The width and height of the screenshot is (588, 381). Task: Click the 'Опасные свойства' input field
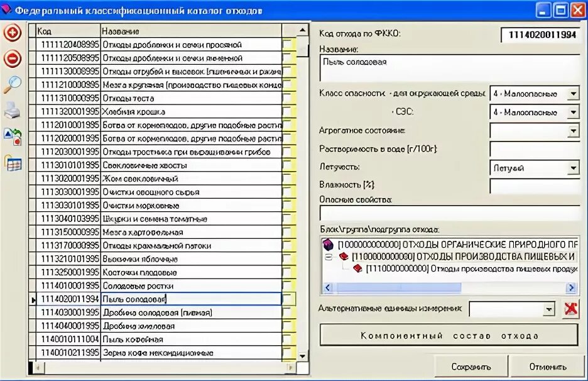[x=450, y=213]
